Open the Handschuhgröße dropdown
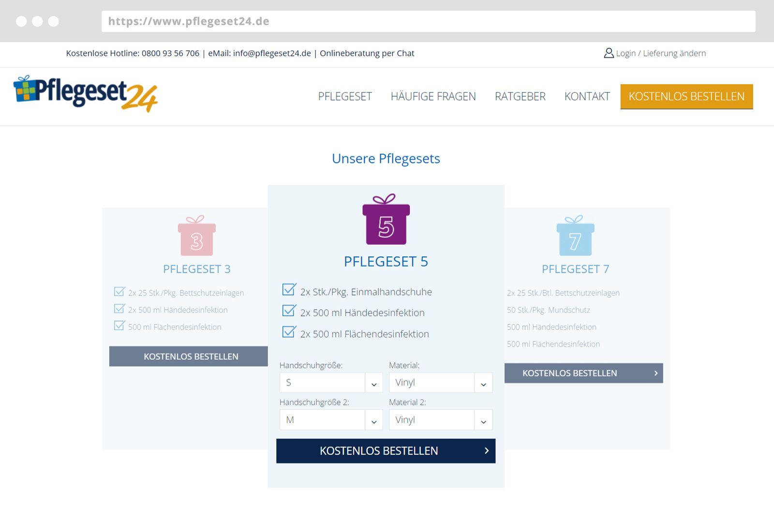The image size is (774, 532). point(331,383)
